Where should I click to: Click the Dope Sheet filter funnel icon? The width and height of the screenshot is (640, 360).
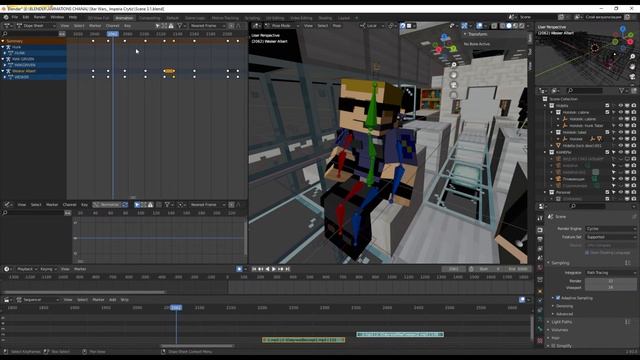click(179, 26)
